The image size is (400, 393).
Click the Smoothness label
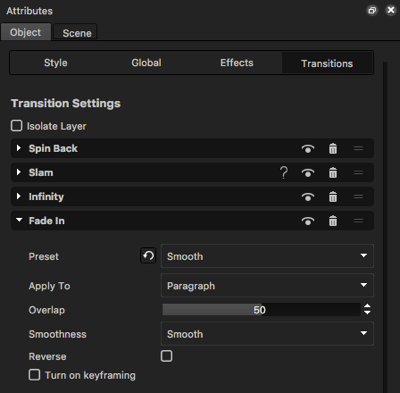pyautogui.click(x=57, y=334)
